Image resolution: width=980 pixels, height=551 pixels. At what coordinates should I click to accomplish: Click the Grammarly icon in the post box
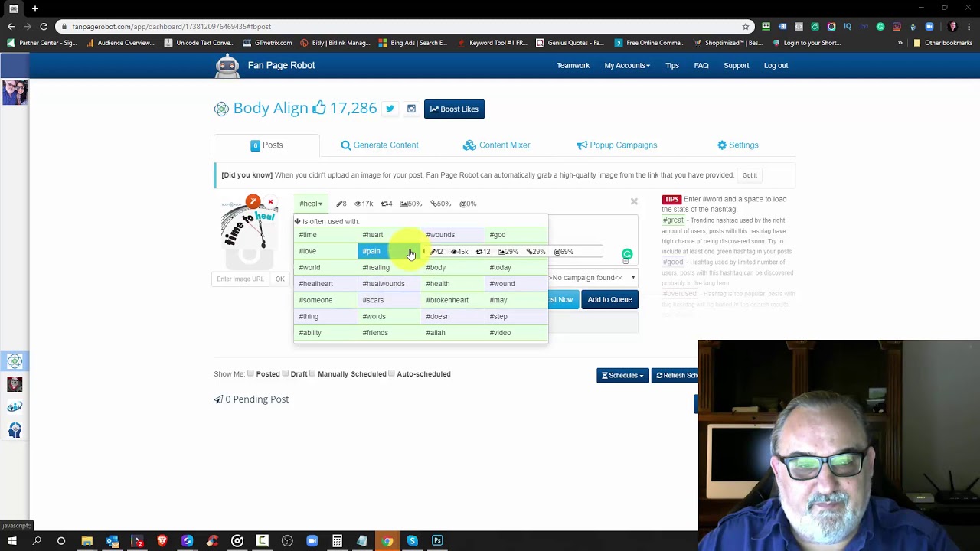tap(627, 254)
